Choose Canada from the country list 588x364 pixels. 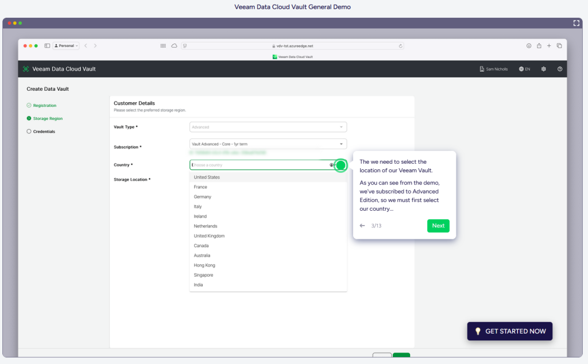(268, 246)
